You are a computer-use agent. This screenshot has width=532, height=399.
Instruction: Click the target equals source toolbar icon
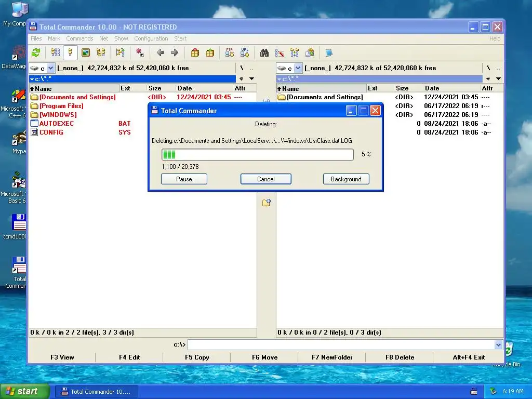[x=120, y=52]
